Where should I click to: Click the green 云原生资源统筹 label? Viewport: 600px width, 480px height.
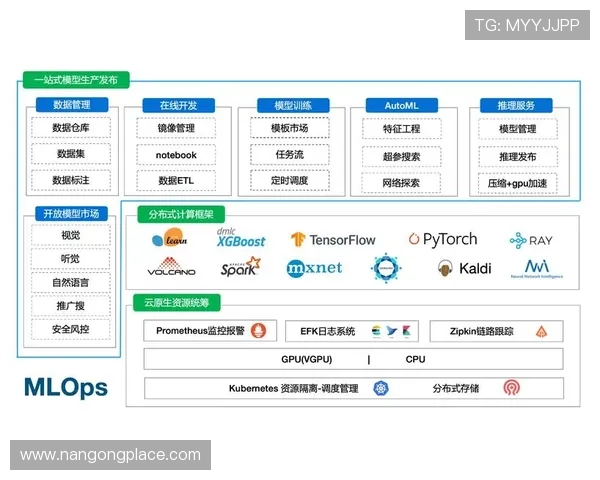coord(177,303)
